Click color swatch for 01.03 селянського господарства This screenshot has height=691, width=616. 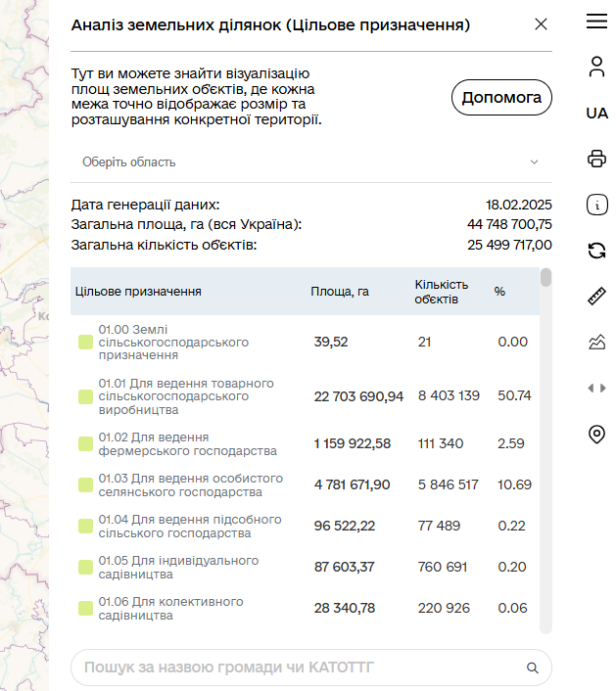85,484
